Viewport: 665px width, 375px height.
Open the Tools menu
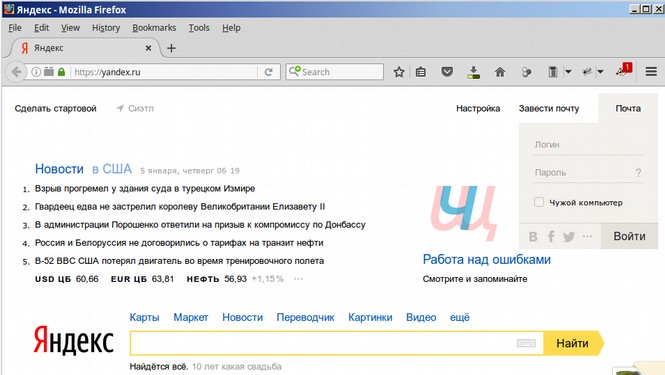coord(199,28)
